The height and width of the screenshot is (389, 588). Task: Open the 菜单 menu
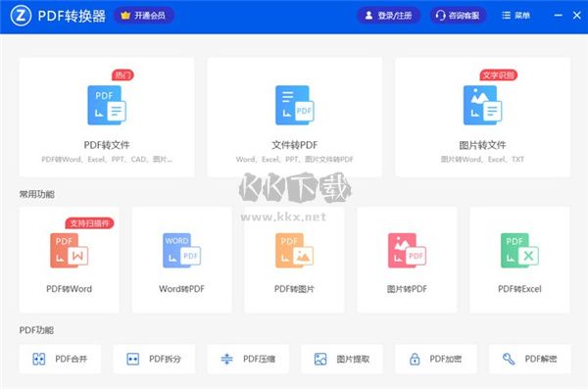(x=516, y=16)
